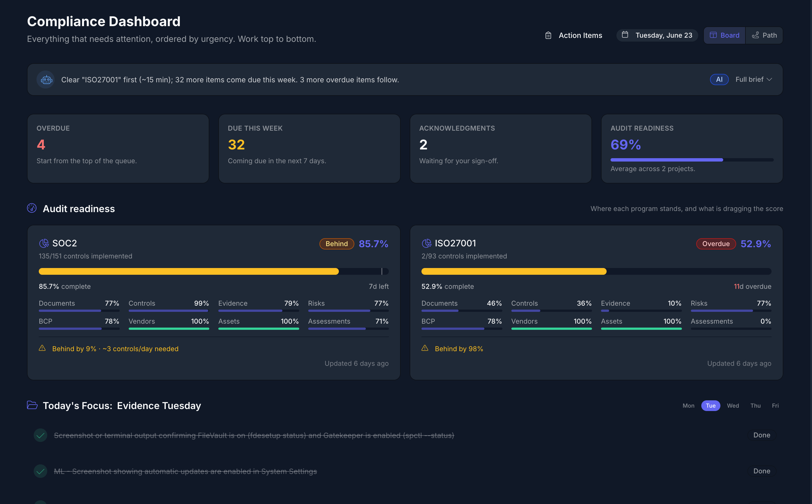Click the calendar icon beside Tuesday, June 23
This screenshot has height=504, width=812.
(625, 35)
